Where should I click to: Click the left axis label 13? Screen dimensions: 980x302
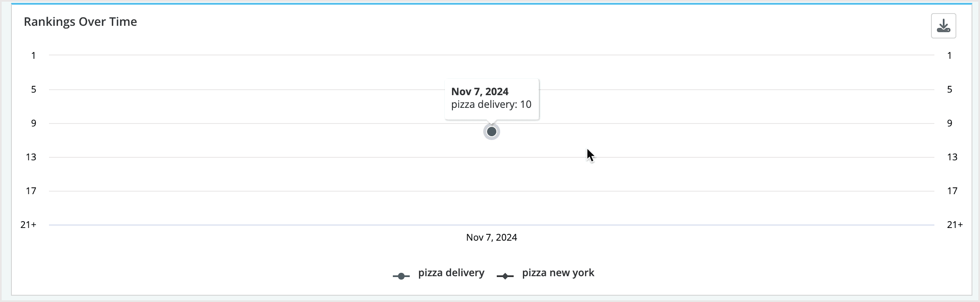point(31,157)
